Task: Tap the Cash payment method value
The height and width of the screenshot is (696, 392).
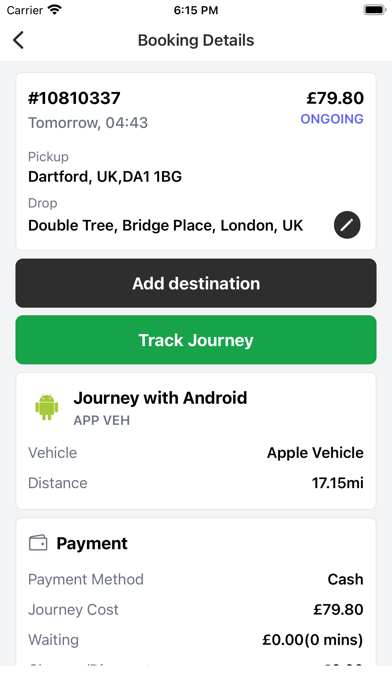Action: [x=345, y=579]
